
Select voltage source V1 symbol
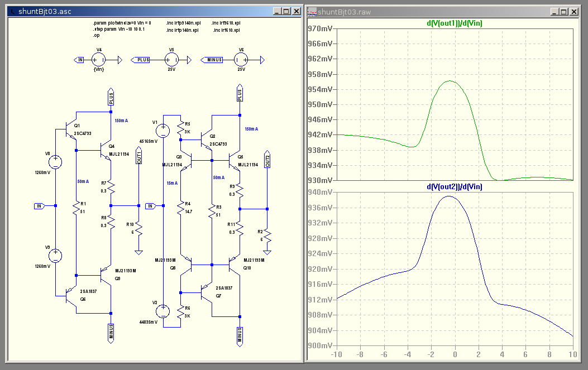[x=162, y=131]
